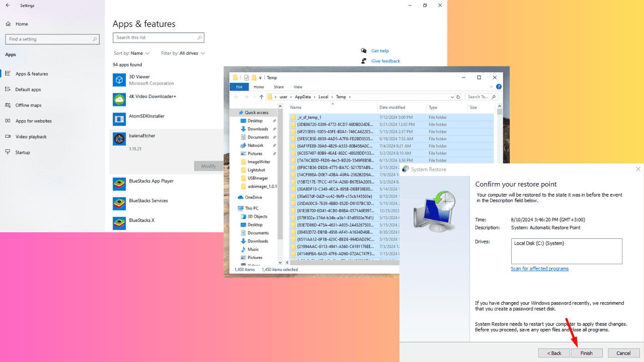Click Back in System Restore
The image size is (644, 362).
(554, 353)
